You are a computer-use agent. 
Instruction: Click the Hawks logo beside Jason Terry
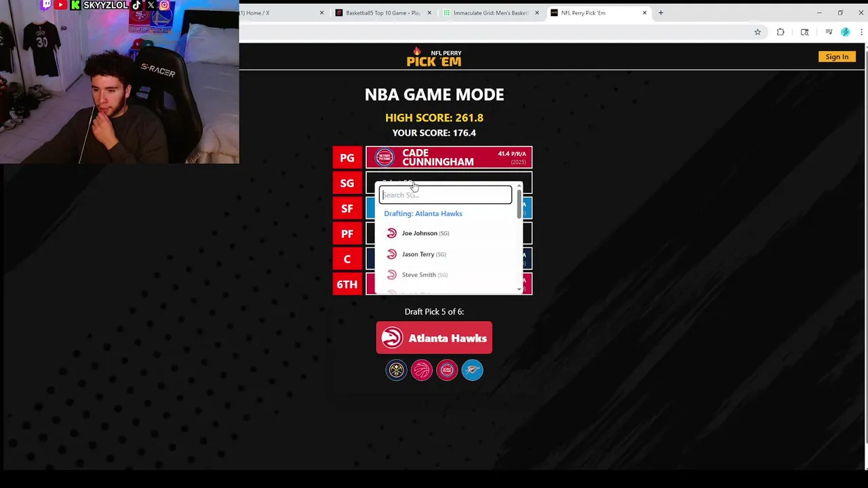pos(391,254)
